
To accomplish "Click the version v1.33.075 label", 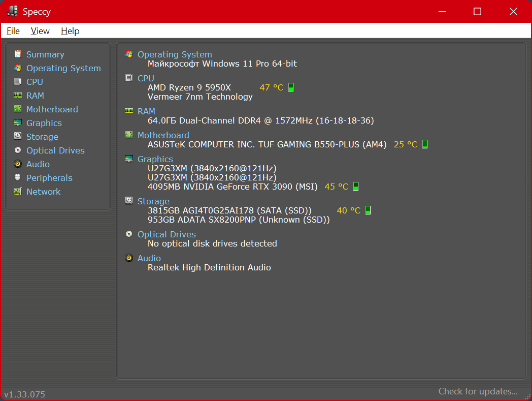I will coord(24,394).
